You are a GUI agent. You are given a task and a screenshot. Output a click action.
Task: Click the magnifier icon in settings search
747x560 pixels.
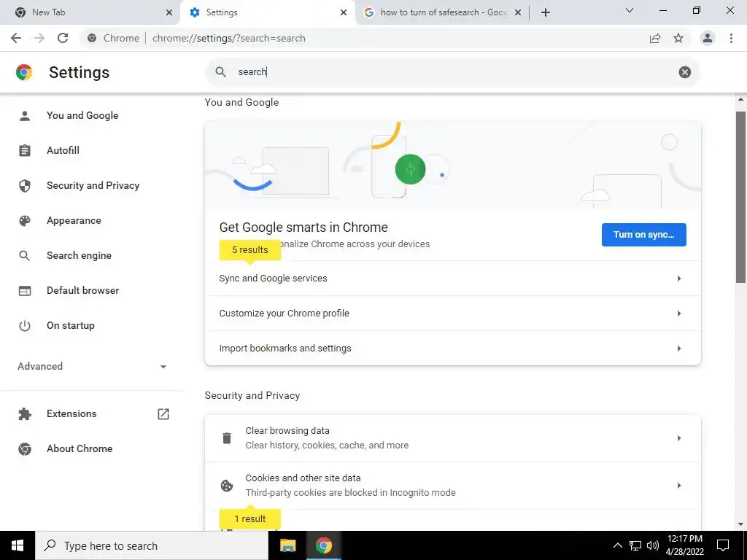pos(220,72)
